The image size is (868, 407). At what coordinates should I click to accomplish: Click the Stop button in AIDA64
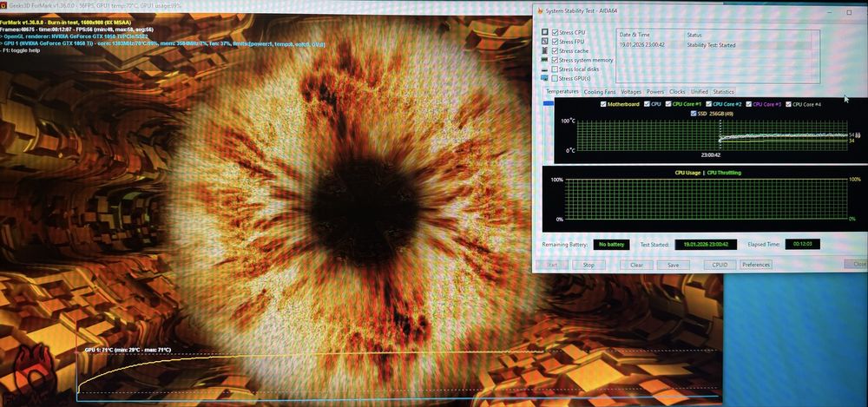589,265
